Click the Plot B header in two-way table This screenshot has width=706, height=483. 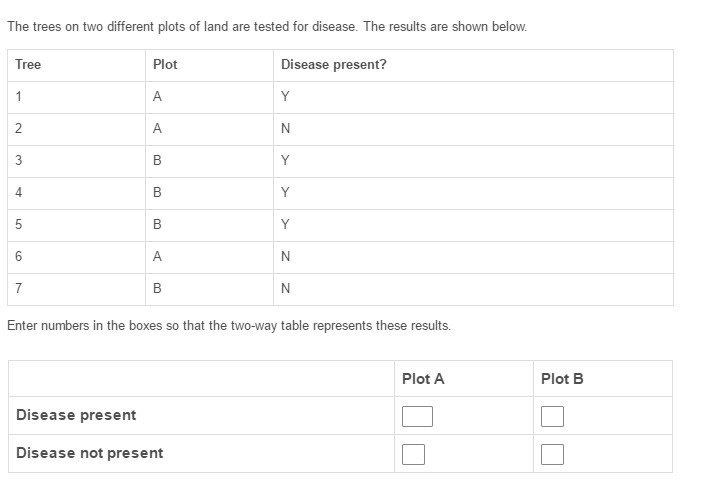pos(562,379)
